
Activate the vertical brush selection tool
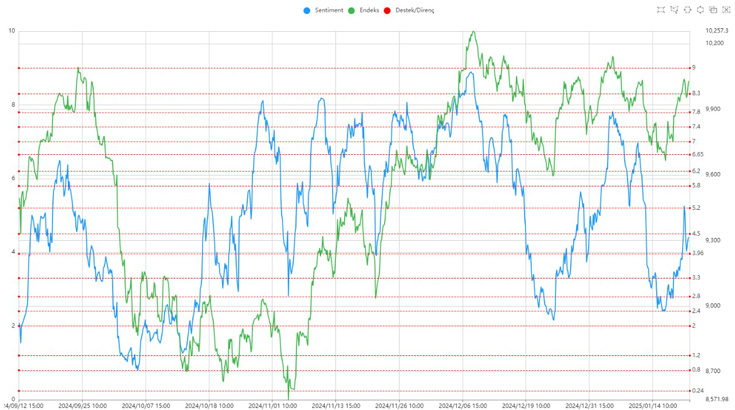pos(700,10)
